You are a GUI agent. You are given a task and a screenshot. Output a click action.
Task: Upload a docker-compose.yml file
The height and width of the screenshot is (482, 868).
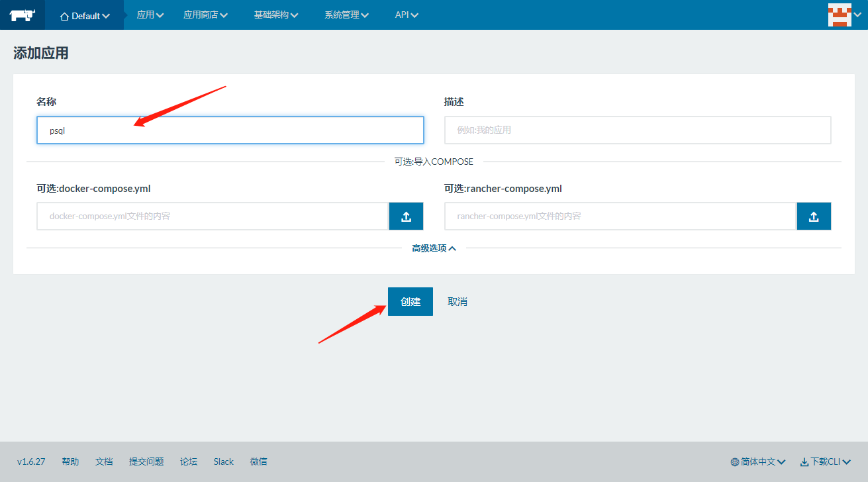click(x=407, y=217)
